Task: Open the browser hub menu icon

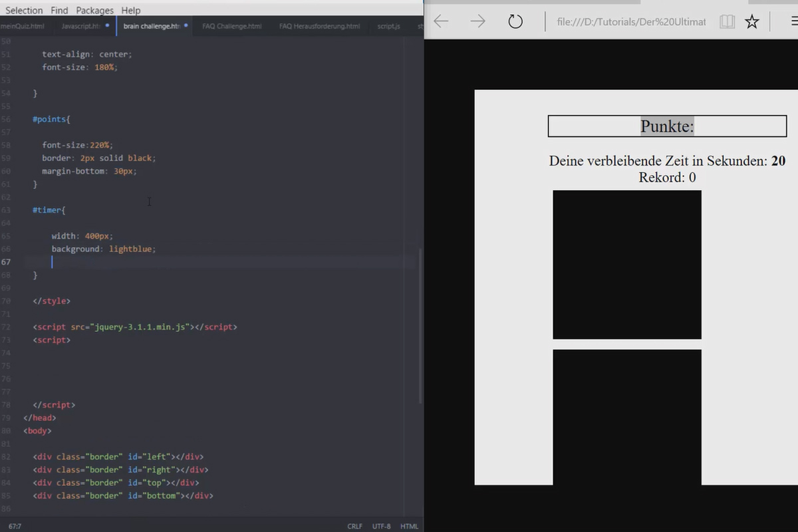Action: point(793,22)
